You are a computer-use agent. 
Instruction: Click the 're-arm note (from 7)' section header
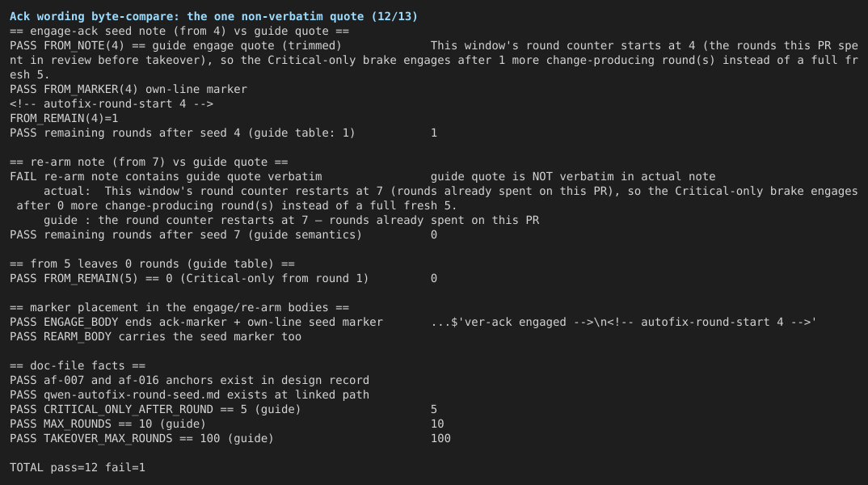click(149, 162)
